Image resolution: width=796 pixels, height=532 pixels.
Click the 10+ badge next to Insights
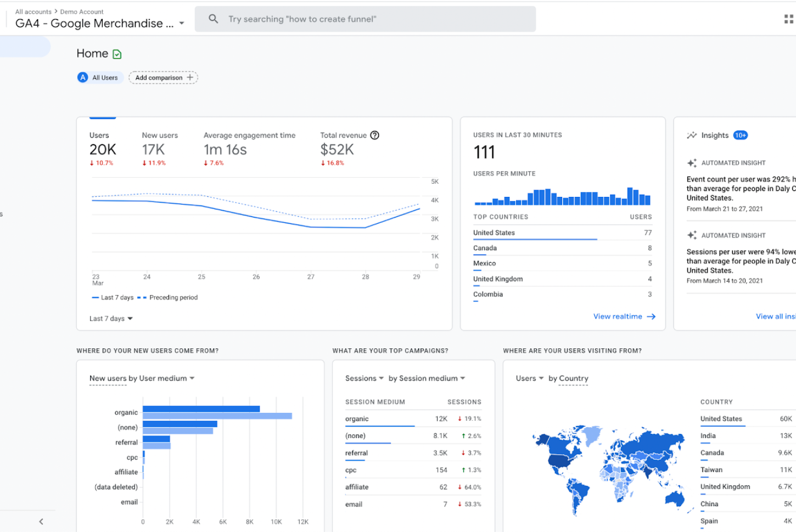(741, 135)
